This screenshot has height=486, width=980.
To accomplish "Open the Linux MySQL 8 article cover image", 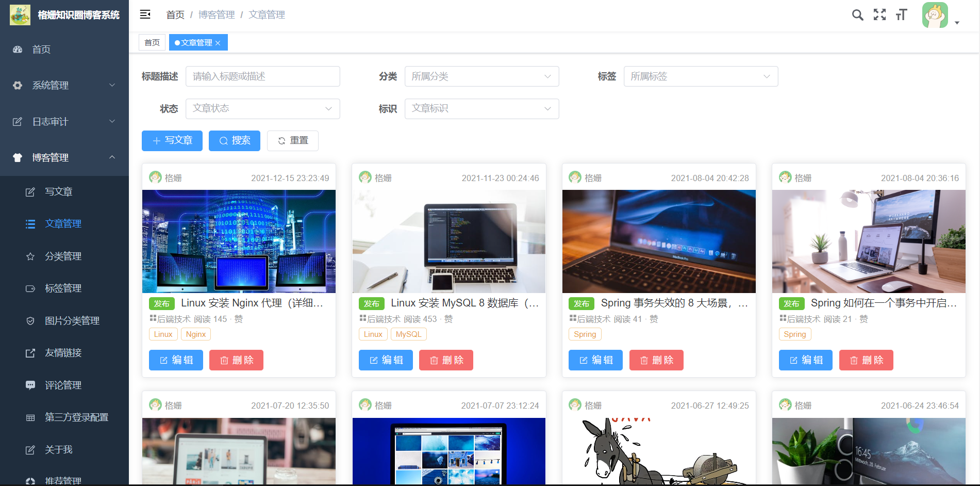I will coord(449,241).
